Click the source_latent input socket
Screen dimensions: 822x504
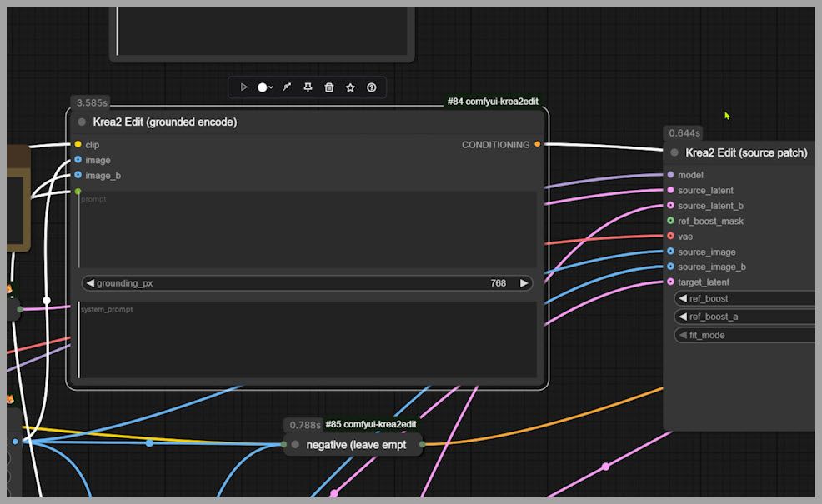[x=670, y=190]
